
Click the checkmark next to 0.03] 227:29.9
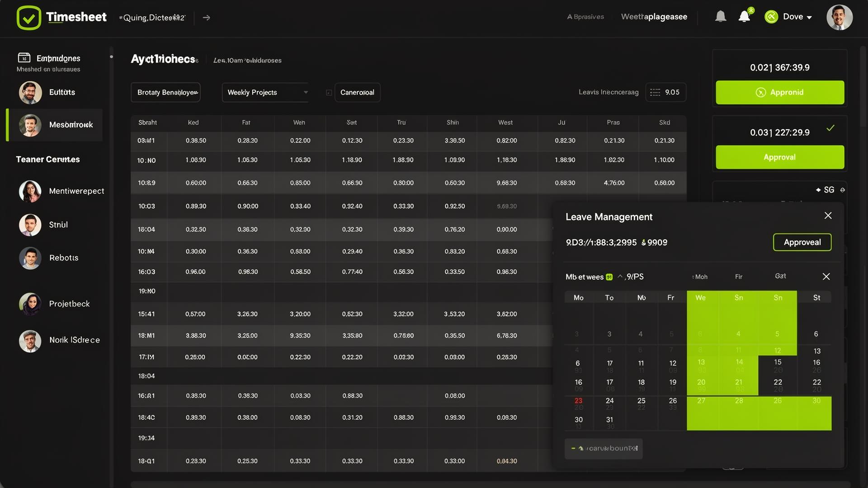point(830,128)
